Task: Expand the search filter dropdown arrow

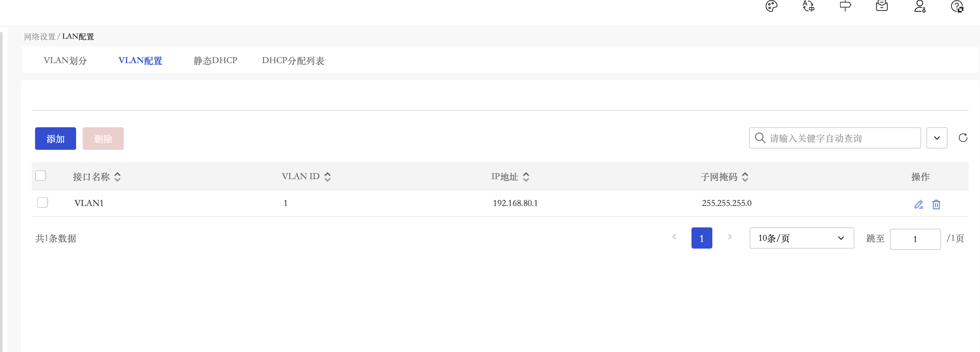Action: pyautogui.click(x=937, y=138)
